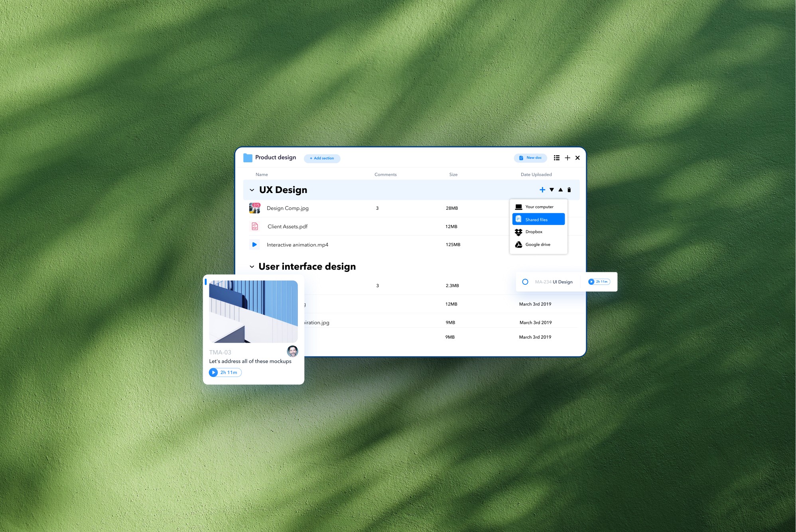Select Shared files in upload menu
This screenshot has height=532, width=796.
click(538, 219)
